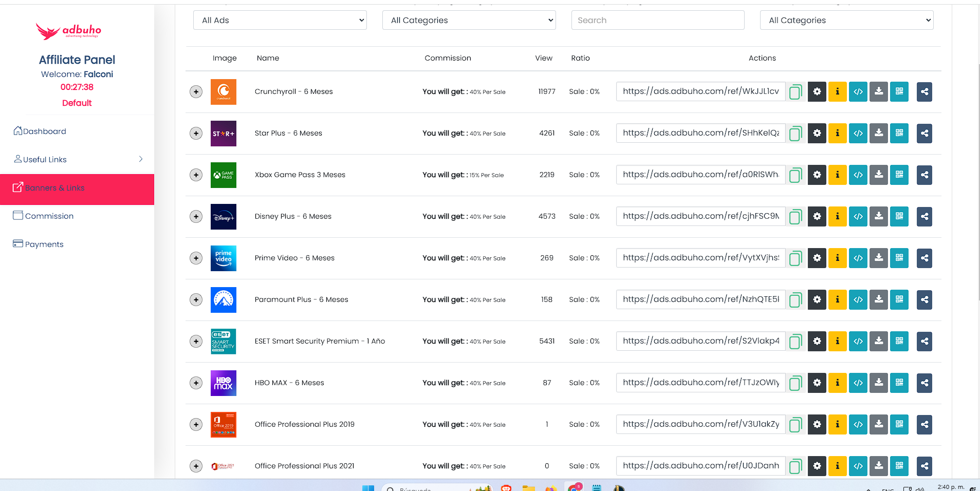This screenshot has width=980, height=491.
Task: Click the Name column header
Action: tap(268, 58)
